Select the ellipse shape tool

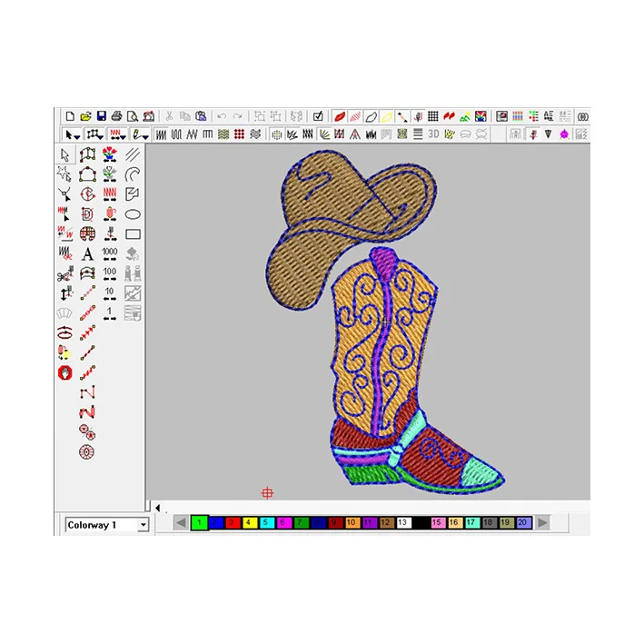pos(133,214)
